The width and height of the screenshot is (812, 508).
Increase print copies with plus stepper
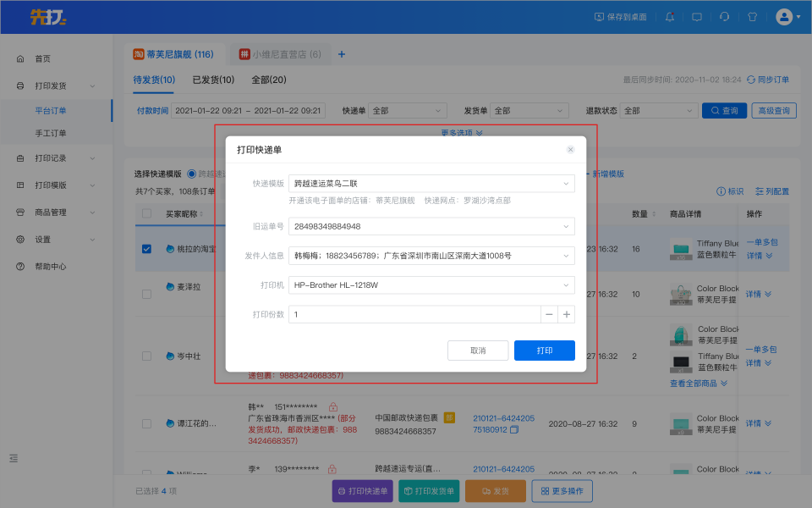tap(567, 314)
